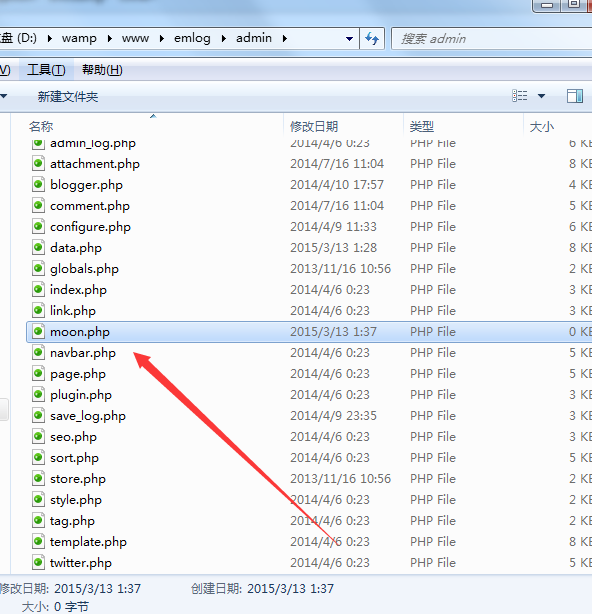
Task: Click the store.php file icon
Action: (x=38, y=479)
